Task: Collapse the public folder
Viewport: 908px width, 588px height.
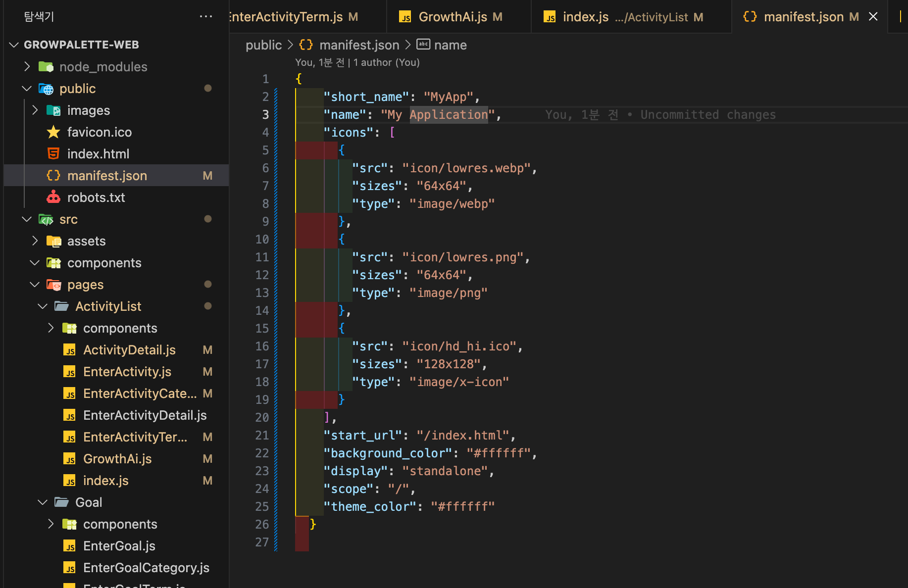Action: click(x=27, y=89)
